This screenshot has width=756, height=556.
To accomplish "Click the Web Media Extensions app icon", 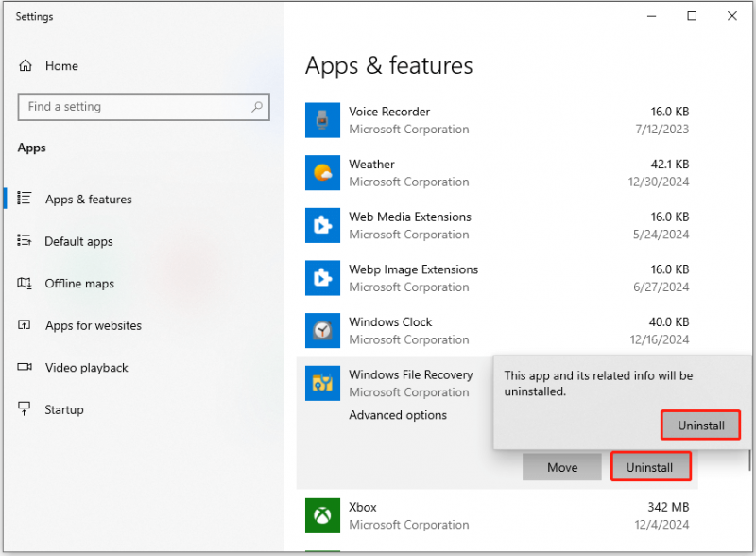I will tap(322, 225).
